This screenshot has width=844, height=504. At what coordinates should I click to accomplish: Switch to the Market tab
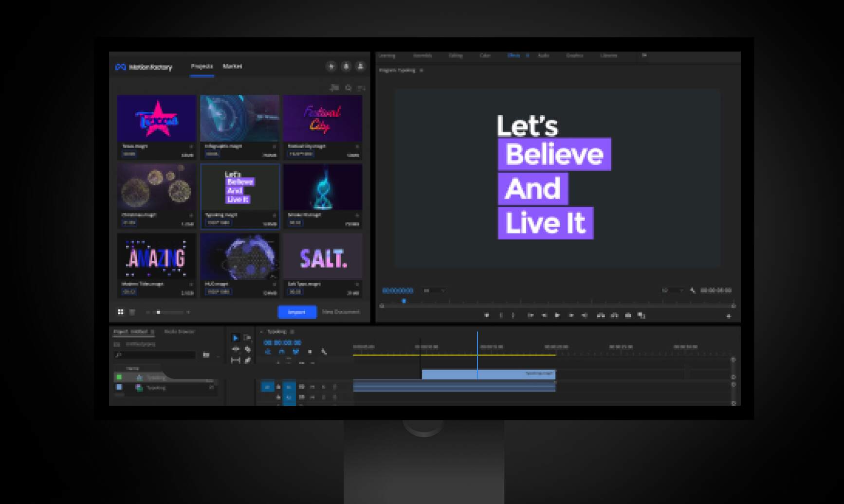click(x=232, y=66)
